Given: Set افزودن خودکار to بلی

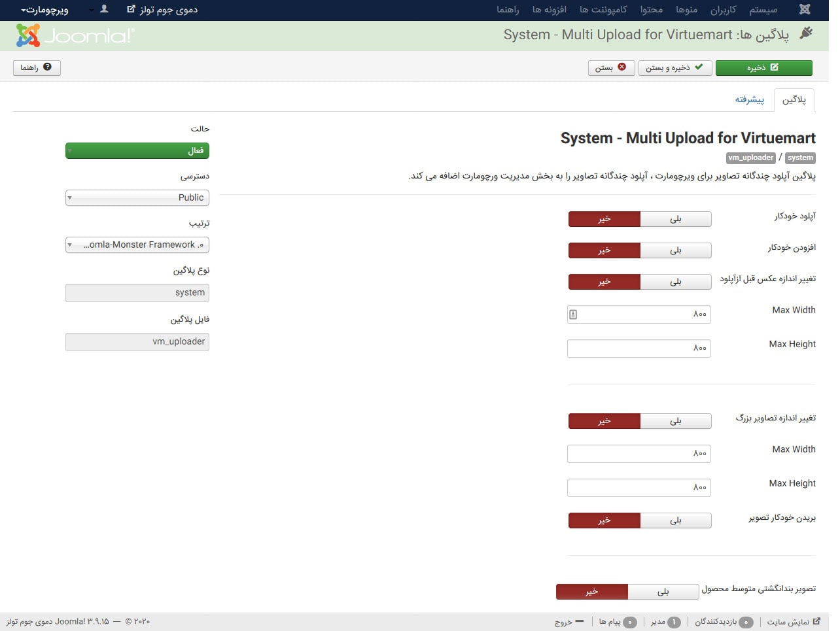Looking at the screenshot, I should [675, 250].
